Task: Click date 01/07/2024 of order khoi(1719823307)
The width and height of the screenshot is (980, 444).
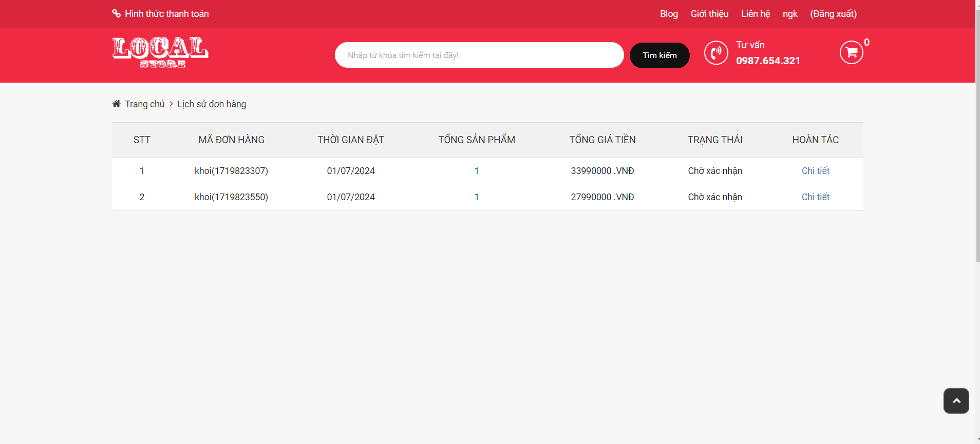Action: coord(351,171)
